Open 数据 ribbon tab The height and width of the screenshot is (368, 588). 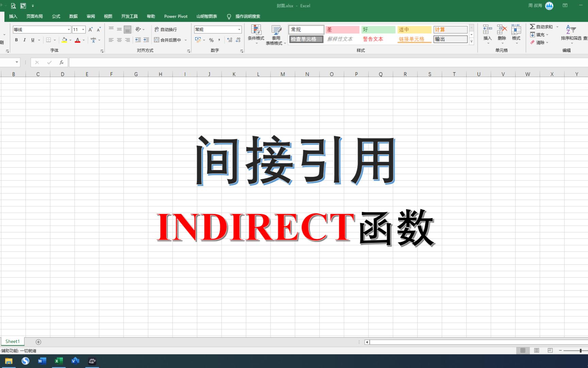(x=73, y=16)
